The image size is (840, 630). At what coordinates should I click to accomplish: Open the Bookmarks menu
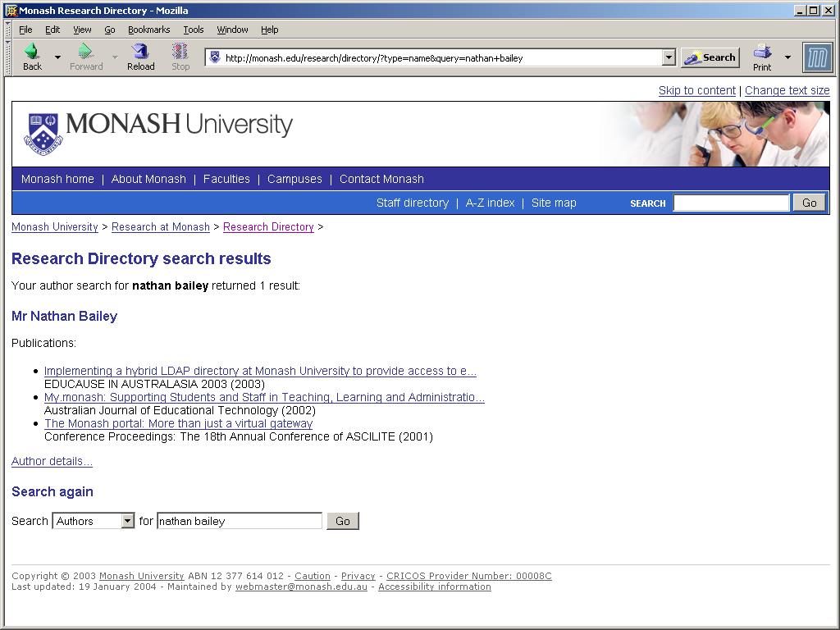[149, 30]
